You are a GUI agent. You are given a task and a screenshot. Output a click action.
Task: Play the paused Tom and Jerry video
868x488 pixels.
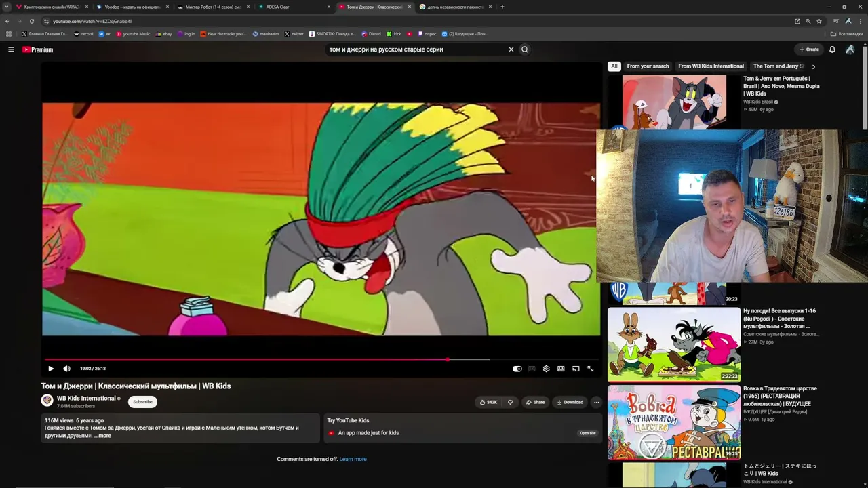coord(51,369)
